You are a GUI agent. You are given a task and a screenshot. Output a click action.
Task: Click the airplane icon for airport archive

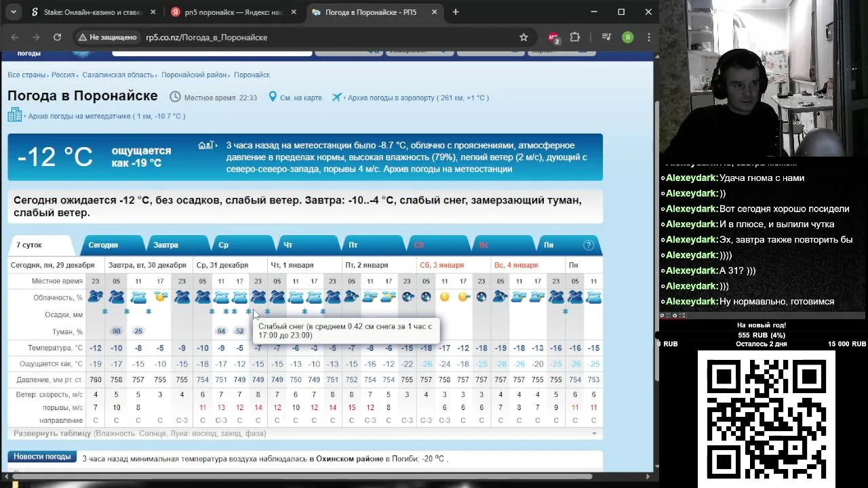336,97
